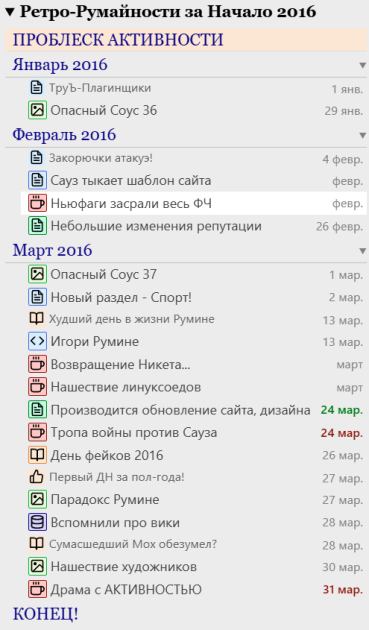The width and height of the screenshot is (369, 630).
Task: Click the КОНЕЦ! heading at the bottom
Action: pyautogui.click(x=45, y=614)
